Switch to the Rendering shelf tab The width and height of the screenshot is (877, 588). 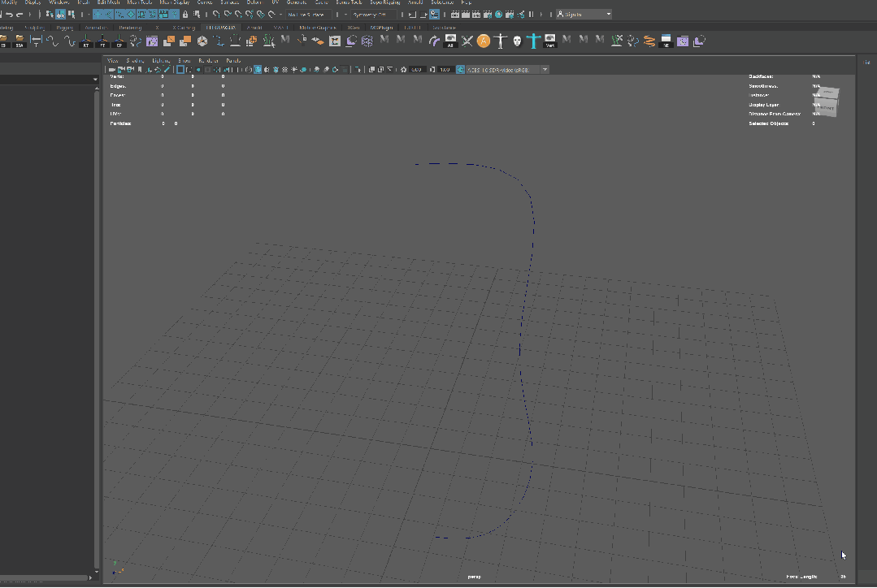pos(130,28)
